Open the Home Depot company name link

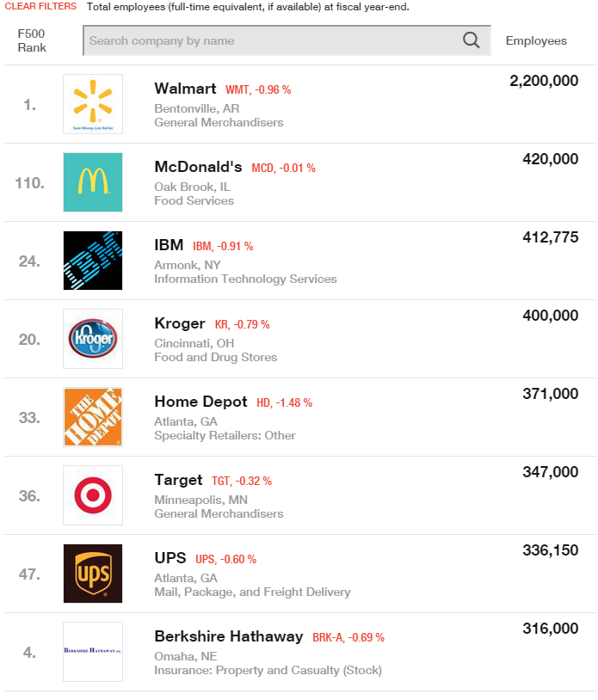coord(200,402)
